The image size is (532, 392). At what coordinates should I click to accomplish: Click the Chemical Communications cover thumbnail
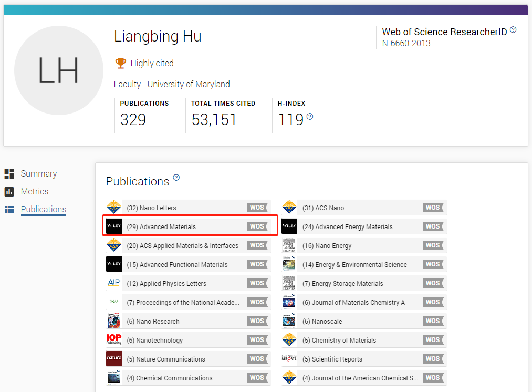(113, 378)
